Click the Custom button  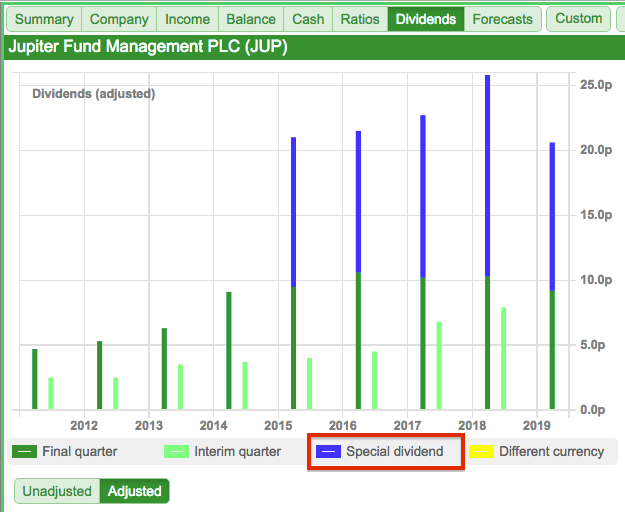tap(578, 18)
